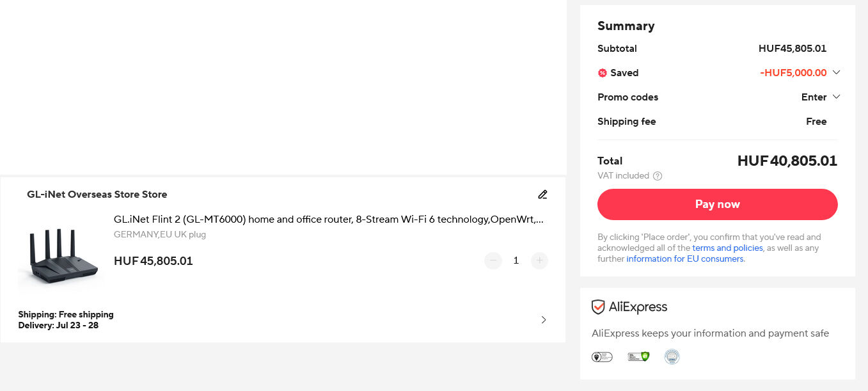Click the AliExpress shield logo icon
This screenshot has width=868, height=391.
coord(598,307)
